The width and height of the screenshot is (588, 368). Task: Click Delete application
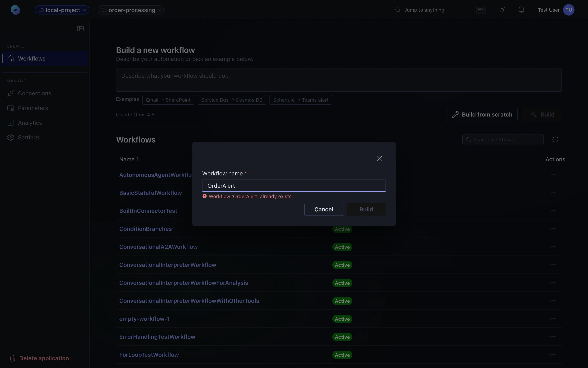point(39,358)
